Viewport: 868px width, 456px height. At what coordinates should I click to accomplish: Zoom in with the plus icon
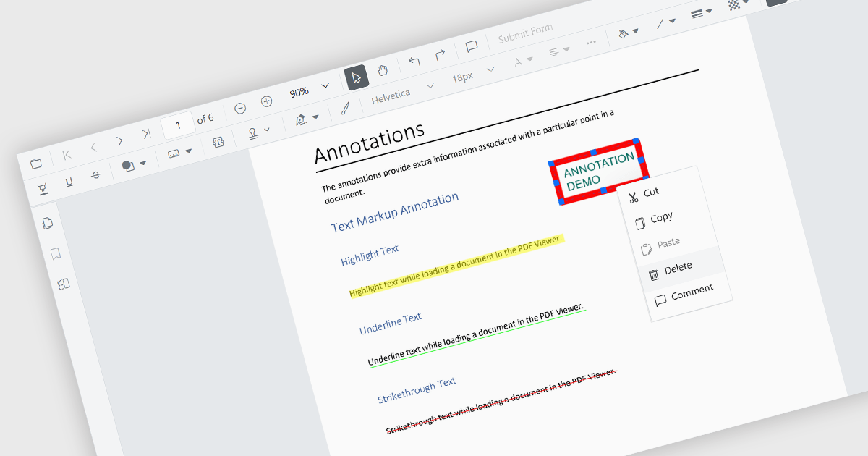266,101
